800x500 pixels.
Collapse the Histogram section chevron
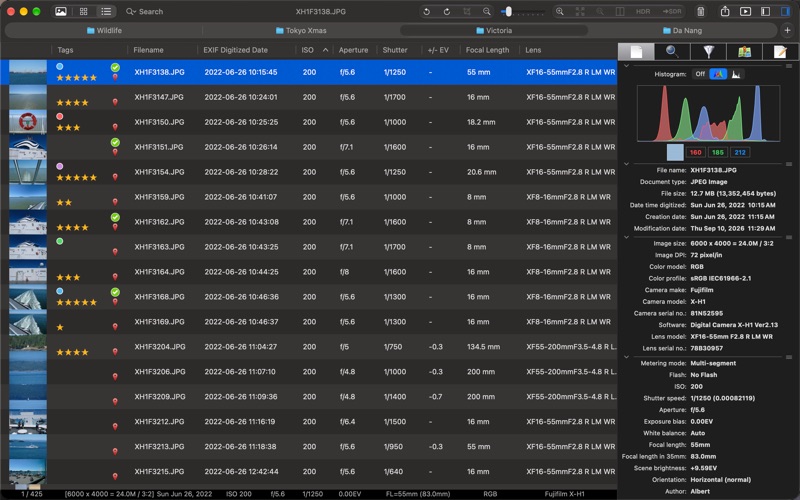tap(627, 66)
